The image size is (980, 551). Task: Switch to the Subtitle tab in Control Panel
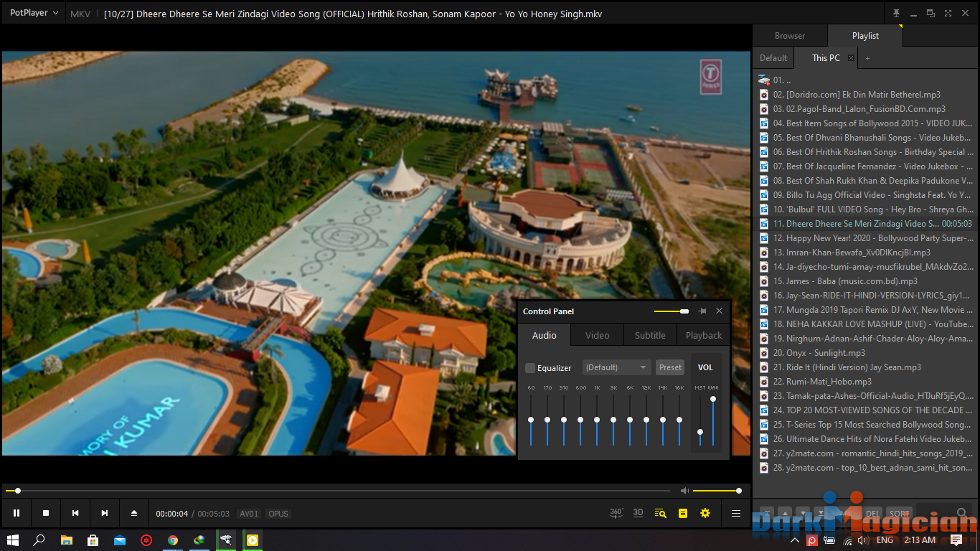pyautogui.click(x=650, y=335)
